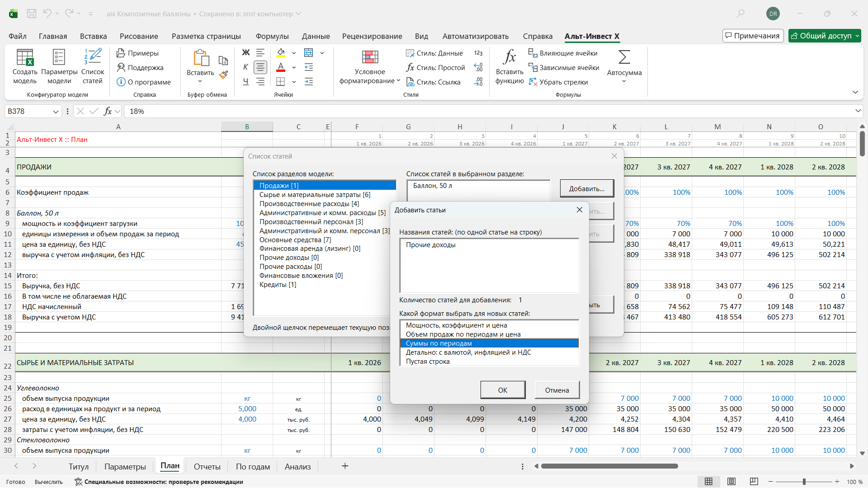Expand the formula bar chevron

[858, 111]
